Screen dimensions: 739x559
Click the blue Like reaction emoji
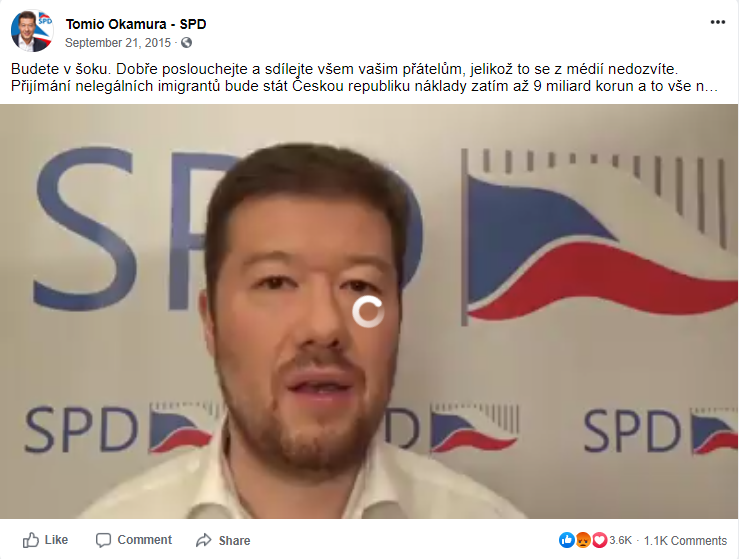click(x=567, y=540)
